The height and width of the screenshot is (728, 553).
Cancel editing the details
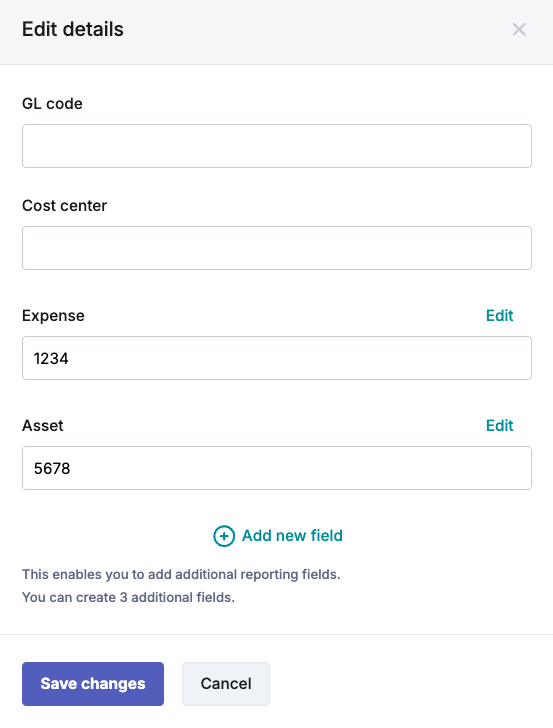coord(226,684)
